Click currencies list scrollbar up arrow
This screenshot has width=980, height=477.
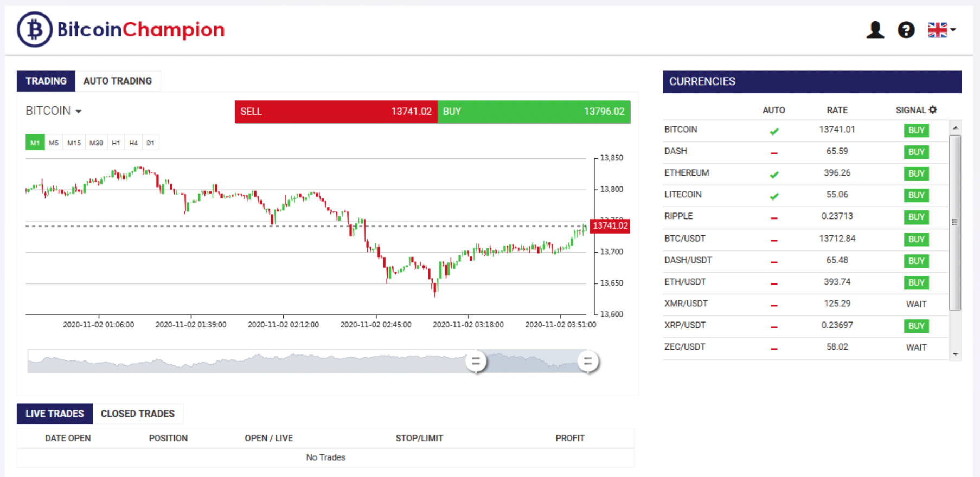point(955,127)
